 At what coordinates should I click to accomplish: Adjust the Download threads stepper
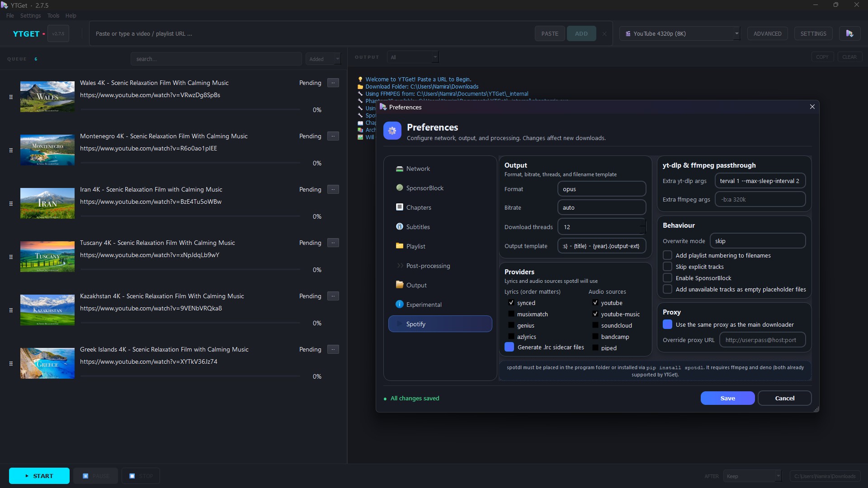(x=642, y=226)
